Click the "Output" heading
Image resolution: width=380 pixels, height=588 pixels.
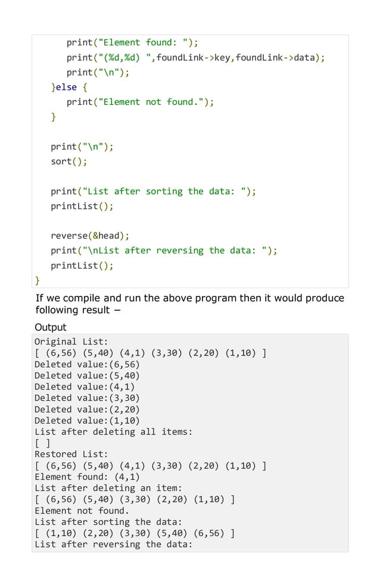tap(51, 327)
